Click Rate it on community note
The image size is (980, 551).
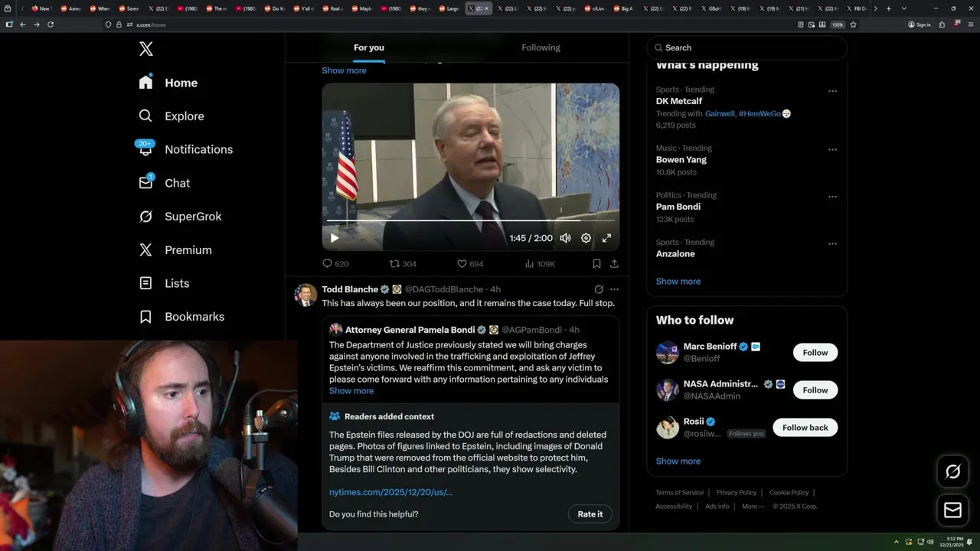coord(590,514)
